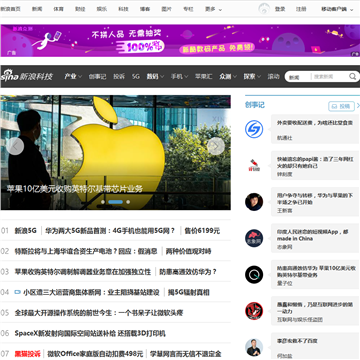The width and height of the screenshot is (360, 360).
Task: Open 体育 in the top bar
Action: click(x=58, y=9)
